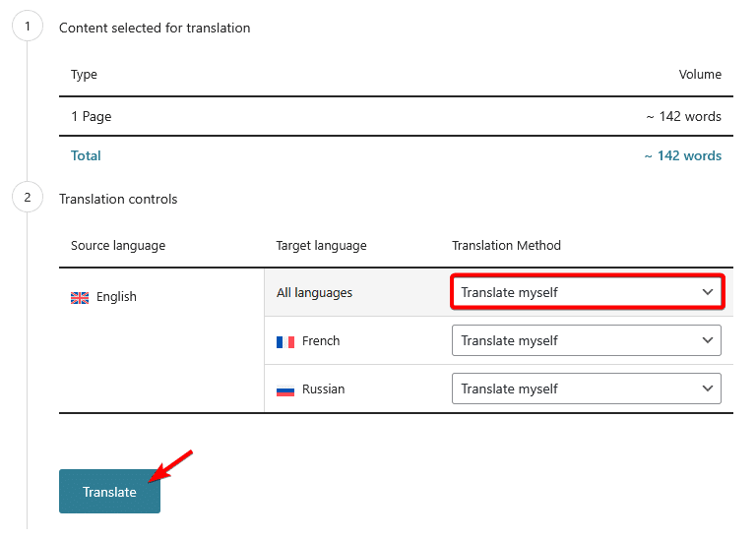Select the 1 Page row entry

pos(92,116)
